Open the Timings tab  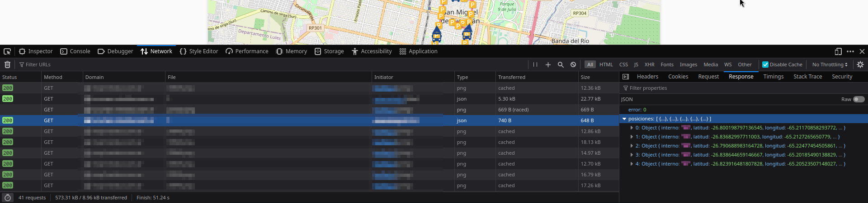coord(773,77)
